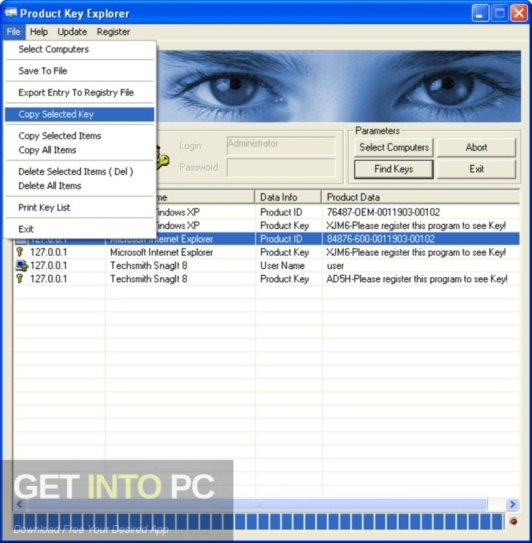This screenshot has height=543, width=532.
Task: Select product data 84876-600-0011903-00102
Action: [x=381, y=239]
